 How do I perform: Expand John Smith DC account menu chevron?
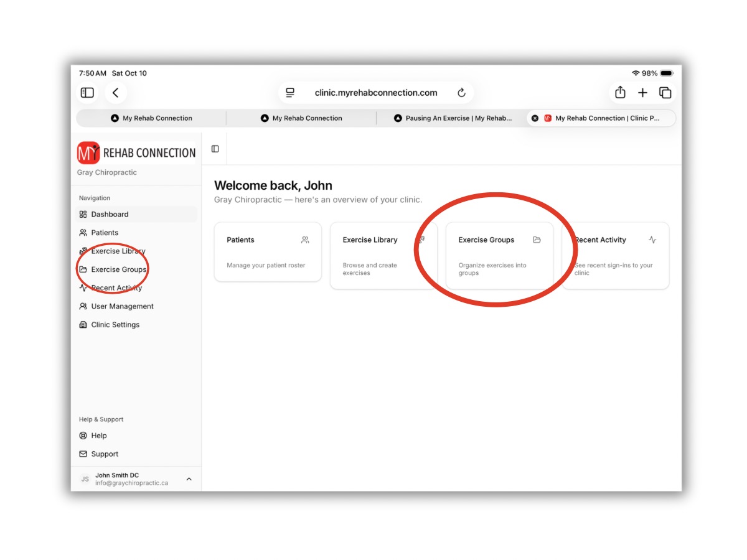tap(189, 479)
